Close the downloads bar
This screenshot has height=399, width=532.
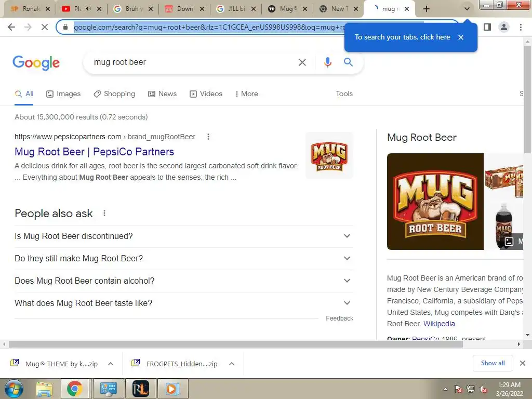[523, 363]
